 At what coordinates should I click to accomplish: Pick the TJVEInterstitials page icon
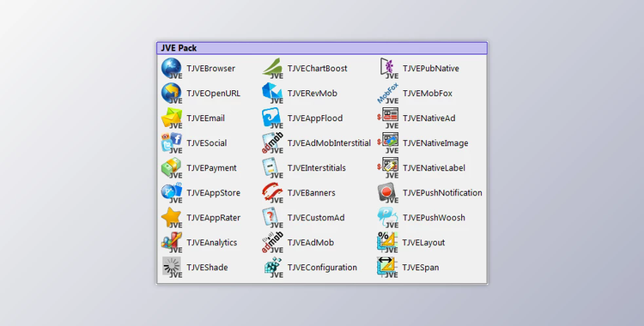click(273, 168)
